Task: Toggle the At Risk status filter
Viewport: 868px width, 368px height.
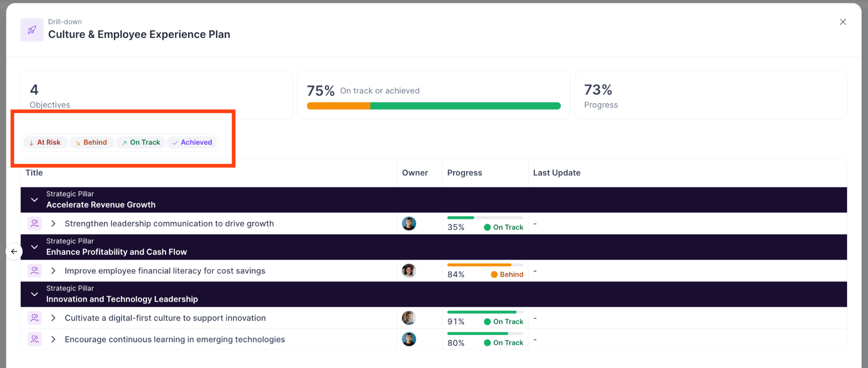Action: coord(45,143)
